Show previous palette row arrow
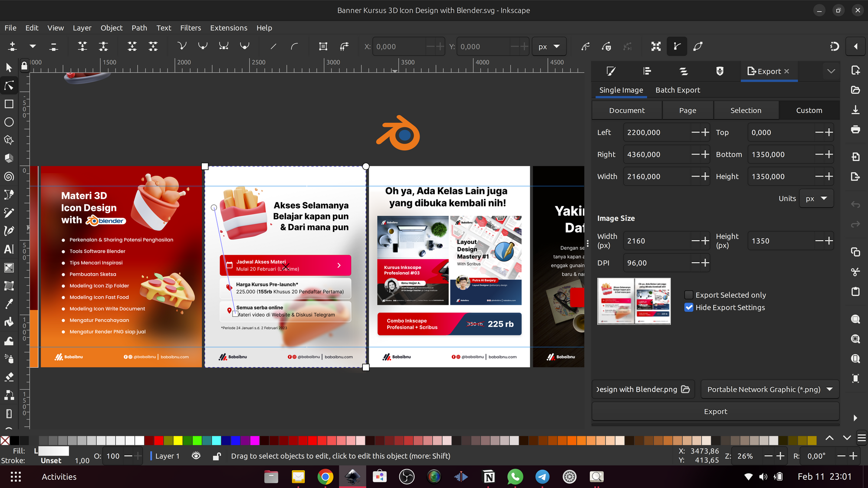The height and width of the screenshot is (488, 868). [829, 438]
